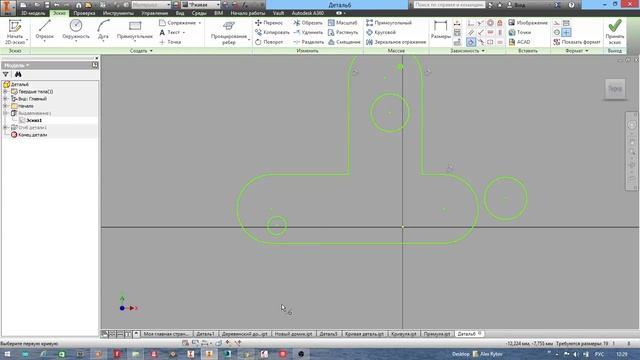Image resolution: width=640 pixels, height=360 pixels.
Task: Choose the Смещение offset tool
Action: pos(344,42)
